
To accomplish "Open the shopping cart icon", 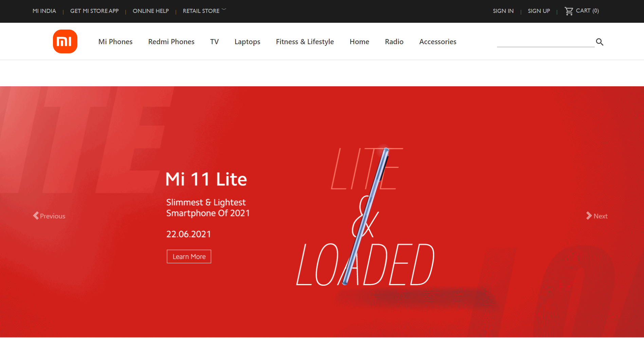I will pyautogui.click(x=569, y=11).
